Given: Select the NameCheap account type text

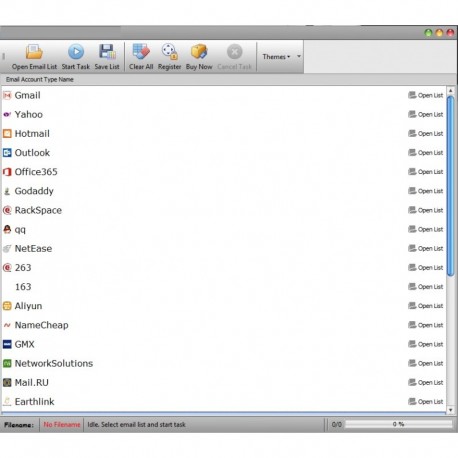Looking at the screenshot, I should pyautogui.click(x=42, y=325).
